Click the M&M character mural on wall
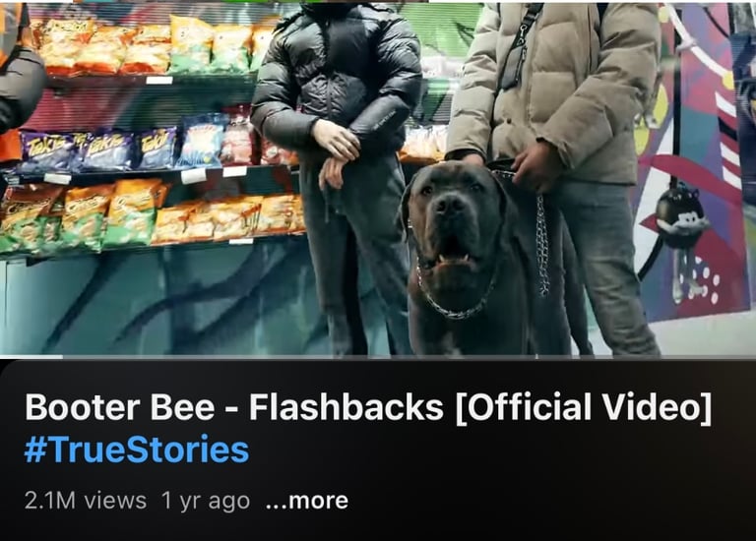756x541 pixels. [680, 226]
